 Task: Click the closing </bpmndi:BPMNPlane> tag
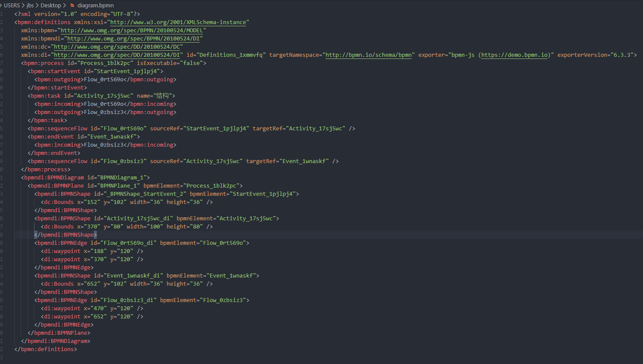point(59,333)
